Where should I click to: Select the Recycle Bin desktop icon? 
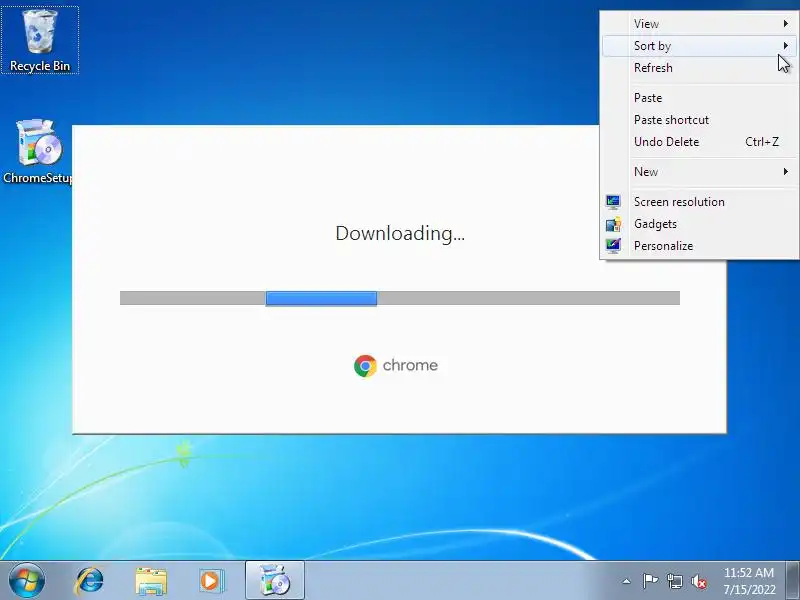[x=40, y=40]
